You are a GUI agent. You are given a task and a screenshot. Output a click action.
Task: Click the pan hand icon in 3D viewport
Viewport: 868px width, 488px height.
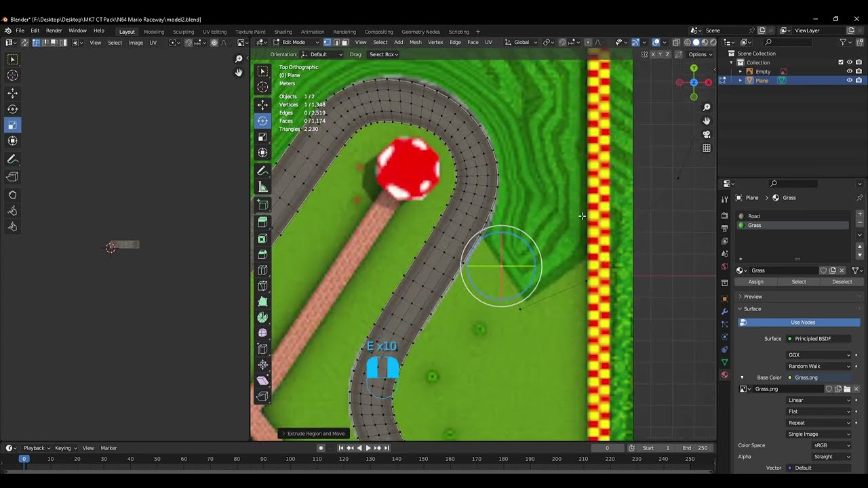tap(706, 121)
